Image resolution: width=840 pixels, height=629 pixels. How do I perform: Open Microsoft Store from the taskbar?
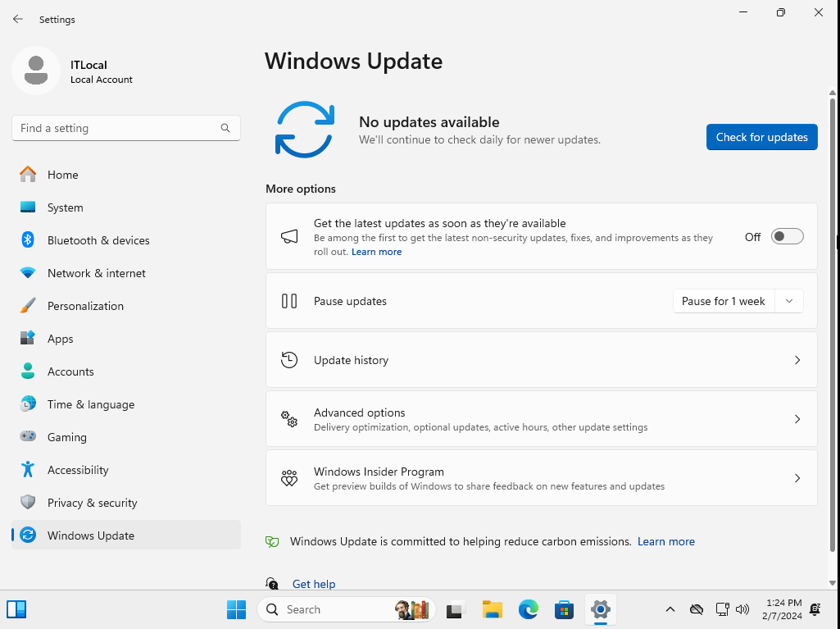coord(564,609)
